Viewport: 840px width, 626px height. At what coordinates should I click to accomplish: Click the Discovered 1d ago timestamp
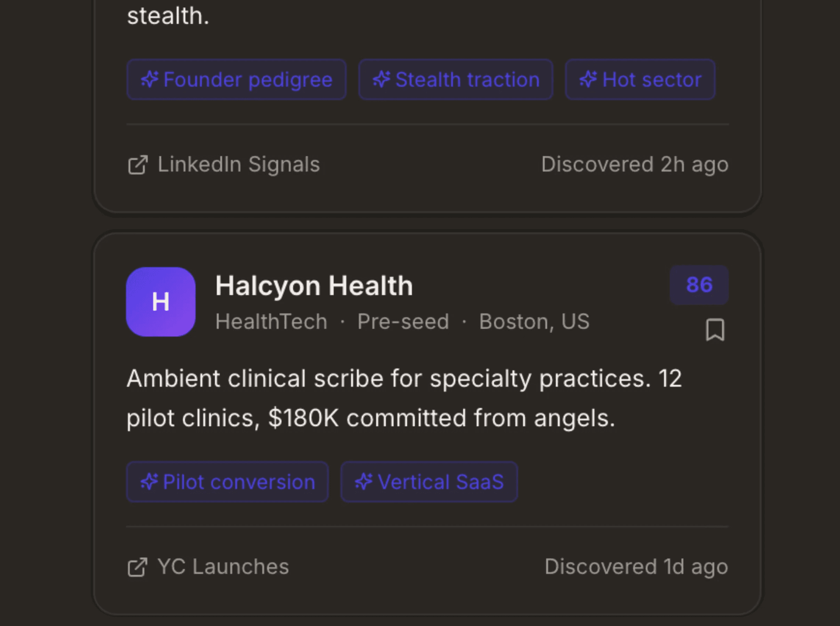click(637, 567)
